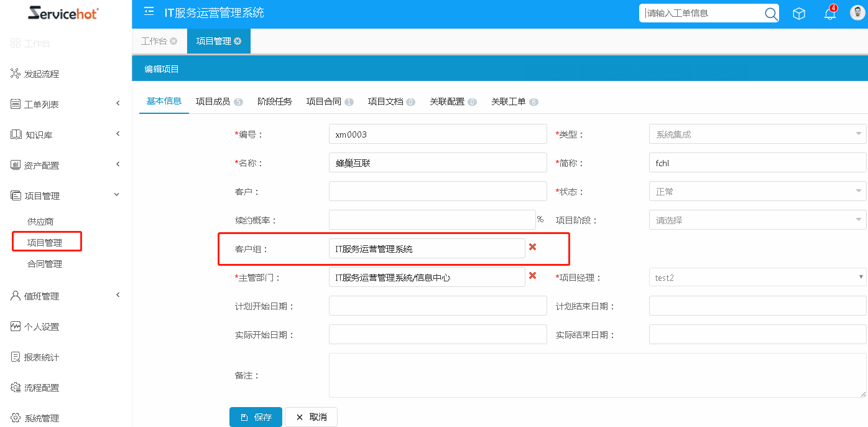Click the 取消 button

pos(311,417)
